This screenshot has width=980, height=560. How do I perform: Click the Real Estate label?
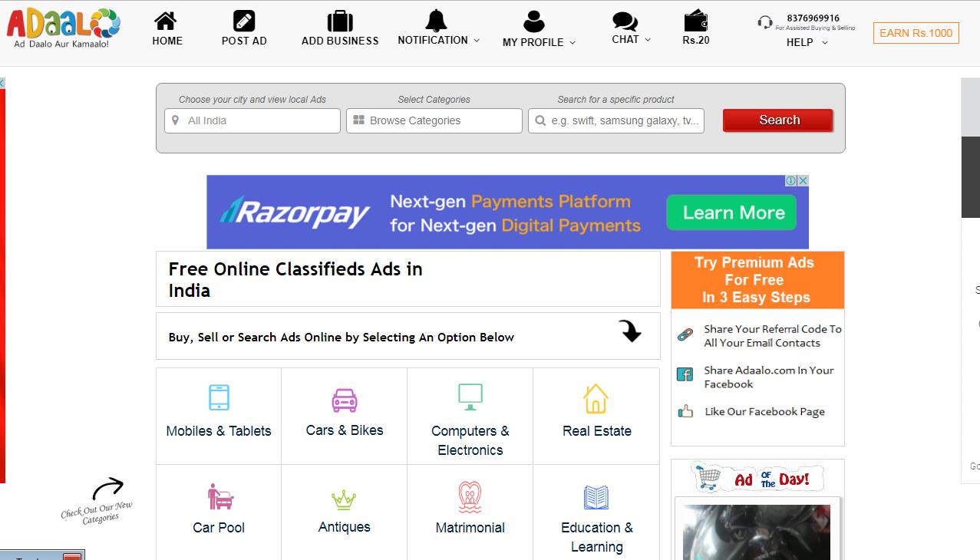(x=597, y=431)
